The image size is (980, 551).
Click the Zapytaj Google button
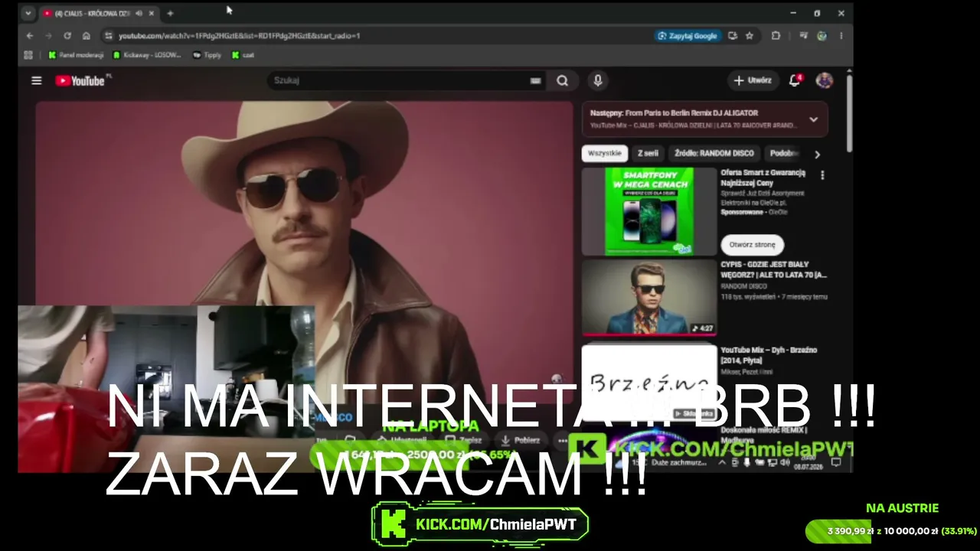(x=688, y=36)
